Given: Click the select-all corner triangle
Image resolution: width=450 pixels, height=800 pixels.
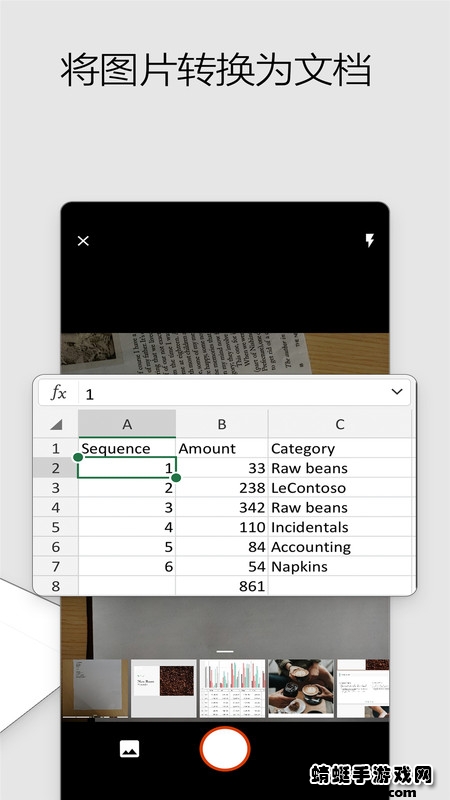Looking at the screenshot, I should point(56,424).
